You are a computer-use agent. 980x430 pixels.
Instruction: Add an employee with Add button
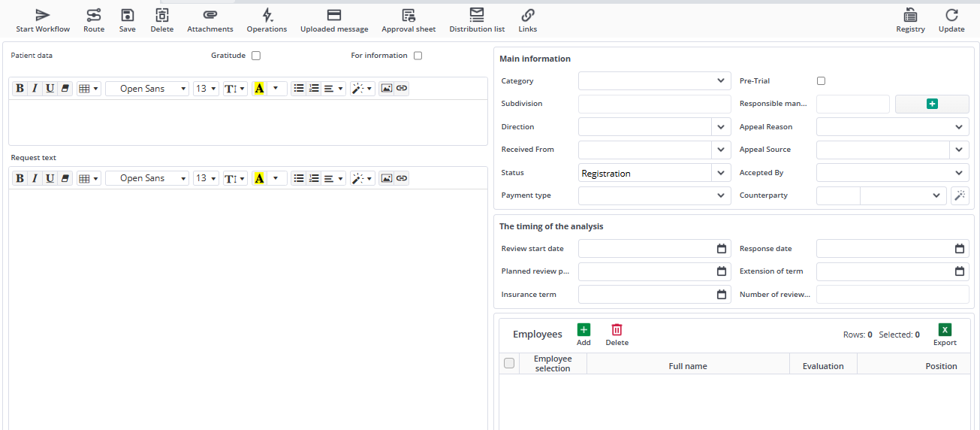(583, 335)
